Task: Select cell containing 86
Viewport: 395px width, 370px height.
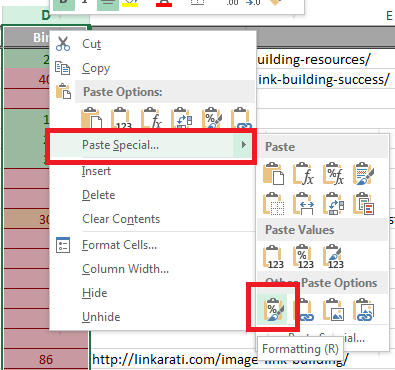Action: pyautogui.click(x=46, y=359)
